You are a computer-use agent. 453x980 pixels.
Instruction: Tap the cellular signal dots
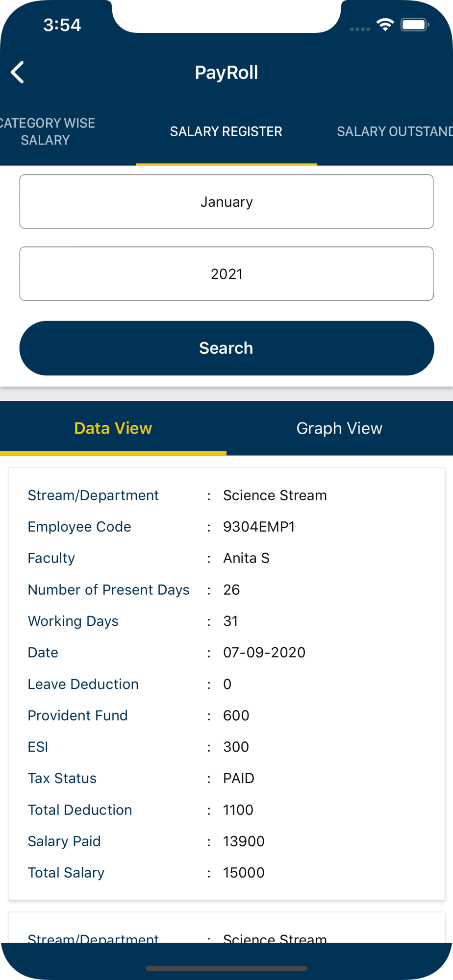pos(360,29)
